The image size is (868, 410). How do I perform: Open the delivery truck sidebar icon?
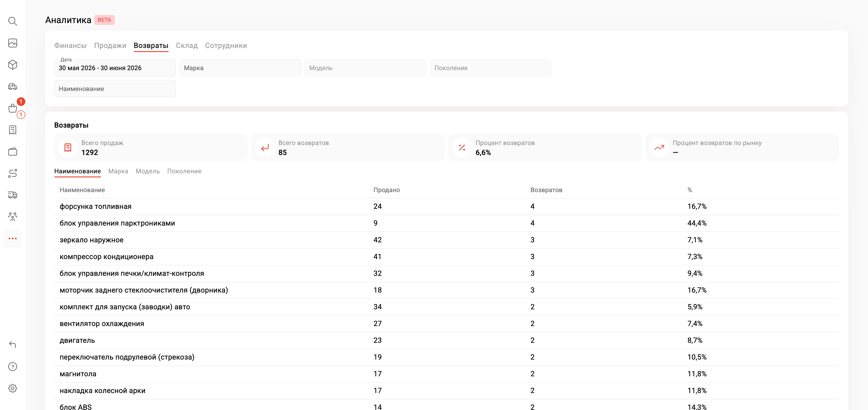tap(12, 195)
